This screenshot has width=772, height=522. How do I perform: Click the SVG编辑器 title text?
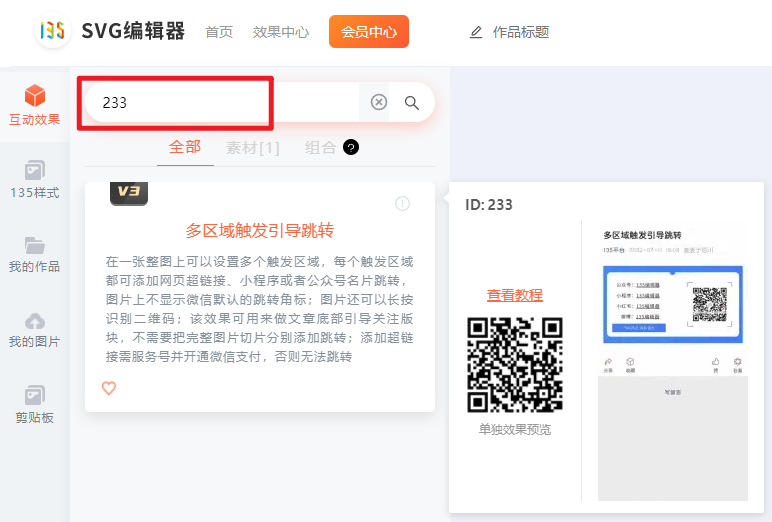(133, 31)
